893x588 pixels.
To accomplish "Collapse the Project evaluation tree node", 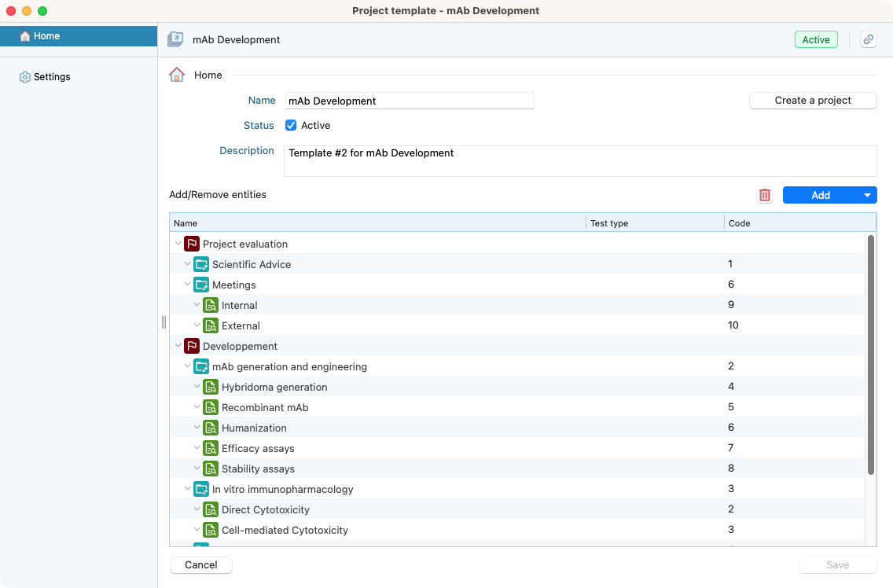I will pos(178,244).
